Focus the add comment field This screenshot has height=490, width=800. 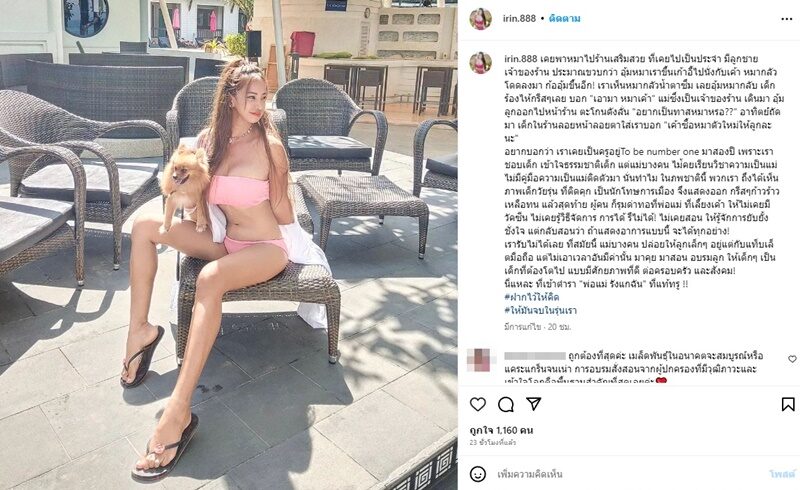pos(628,474)
